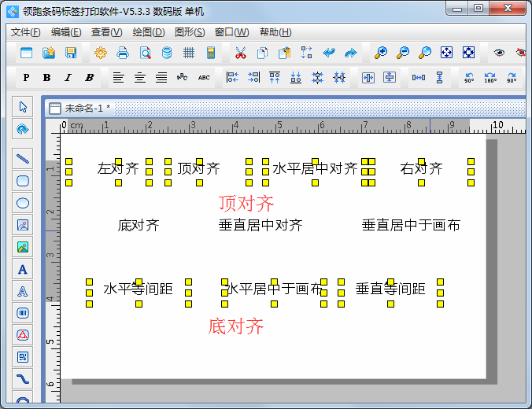The width and height of the screenshot is (532, 409).
Task: Zoom out with minus magnifier
Action: 403,53
